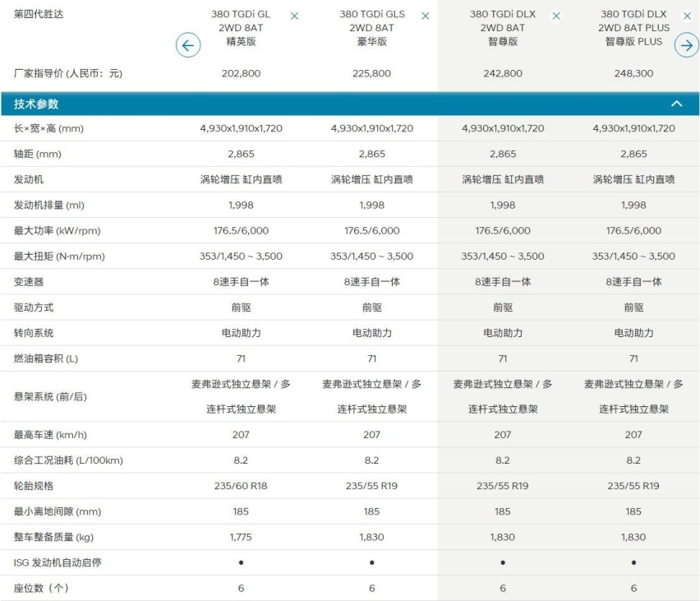Click the ISG dot in the DLX 智尊版 column
The height and width of the screenshot is (601, 700).
click(503, 562)
